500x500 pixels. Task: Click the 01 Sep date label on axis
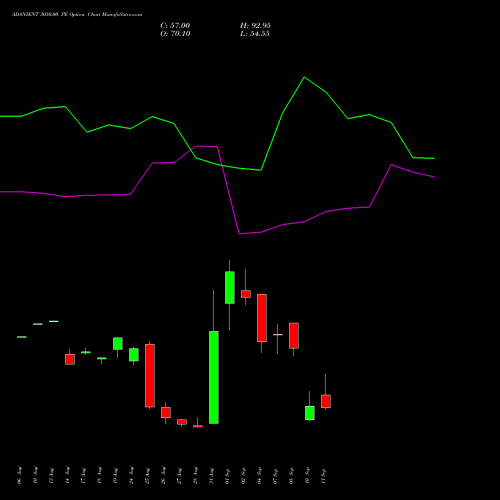coord(227,476)
